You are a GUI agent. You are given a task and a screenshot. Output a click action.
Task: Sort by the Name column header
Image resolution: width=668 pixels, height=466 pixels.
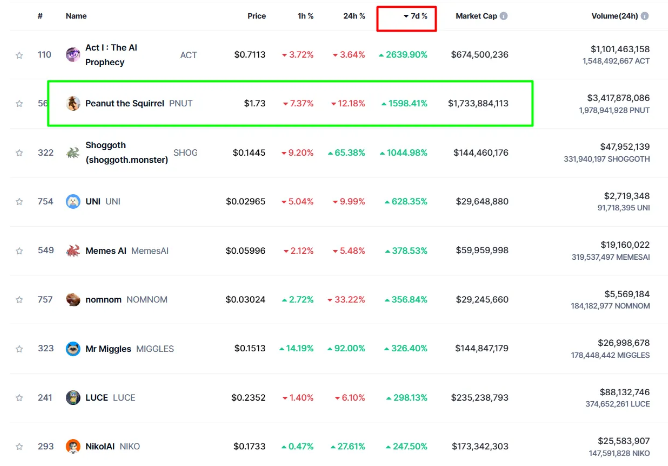coord(76,16)
